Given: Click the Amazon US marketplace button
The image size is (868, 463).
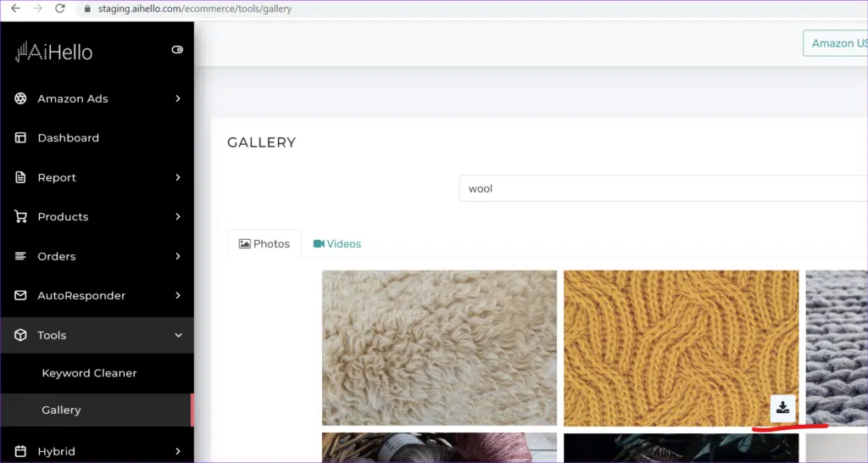Looking at the screenshot, I should point(836,43).
